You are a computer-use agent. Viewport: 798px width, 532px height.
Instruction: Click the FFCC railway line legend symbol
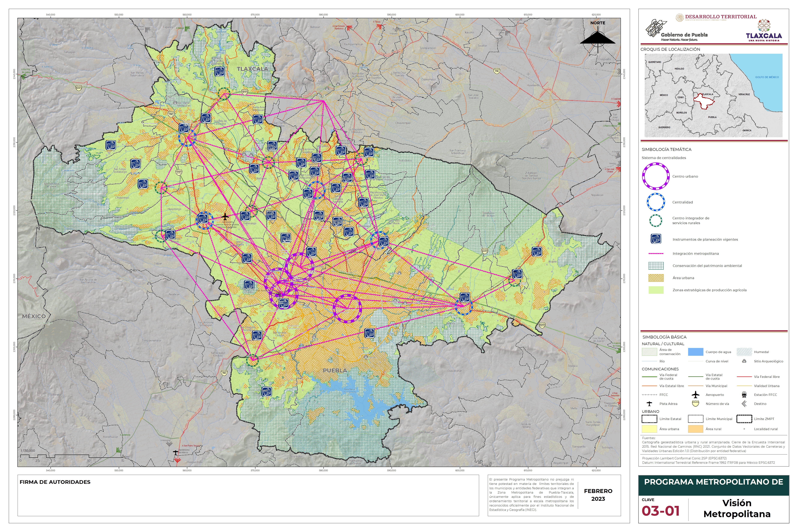(649, 395)
